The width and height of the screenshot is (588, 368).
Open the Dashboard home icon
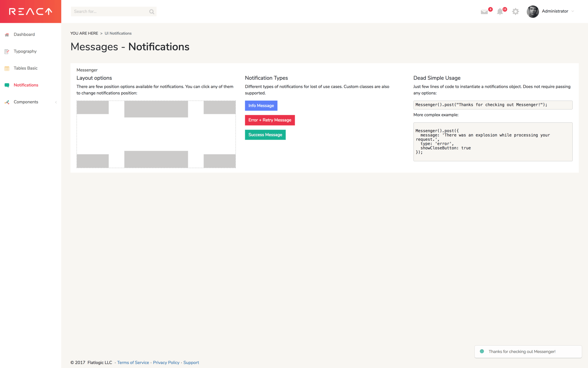pos(7,35)
